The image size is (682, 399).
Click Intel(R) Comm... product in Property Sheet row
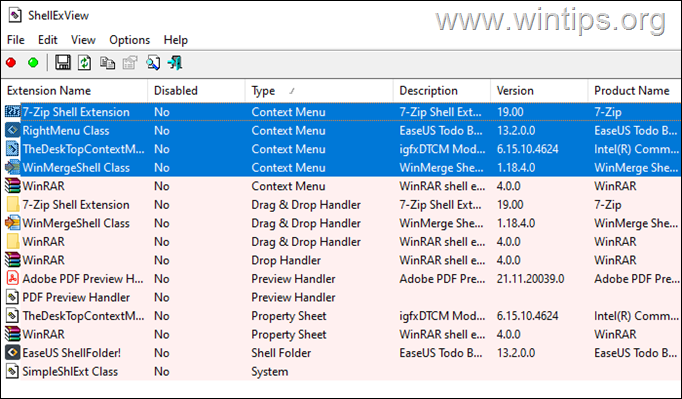[x=636, y=316]
